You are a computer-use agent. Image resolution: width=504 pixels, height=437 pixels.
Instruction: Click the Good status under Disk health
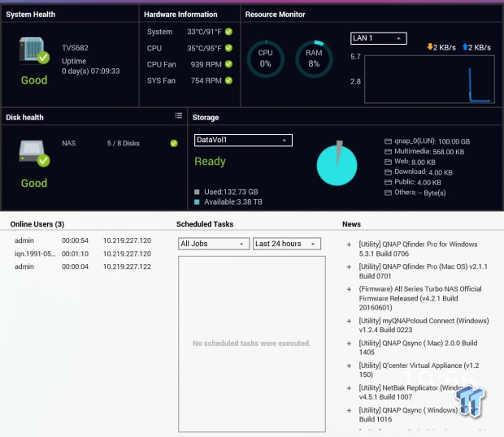pos(34,183)
